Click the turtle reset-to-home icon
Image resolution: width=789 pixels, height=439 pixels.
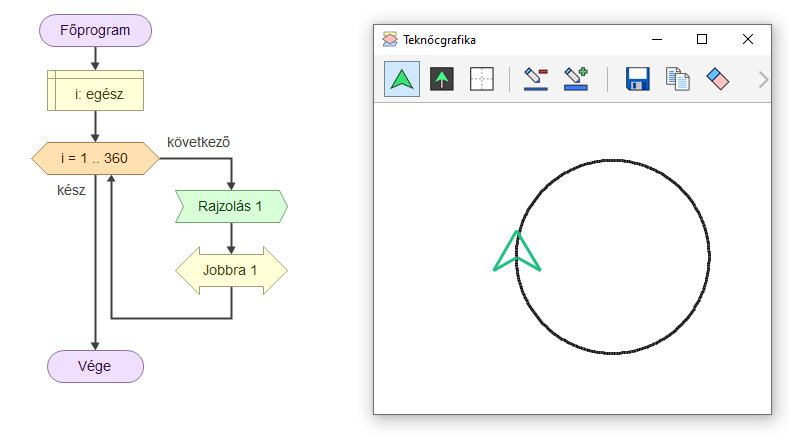(x=442, y=79)
